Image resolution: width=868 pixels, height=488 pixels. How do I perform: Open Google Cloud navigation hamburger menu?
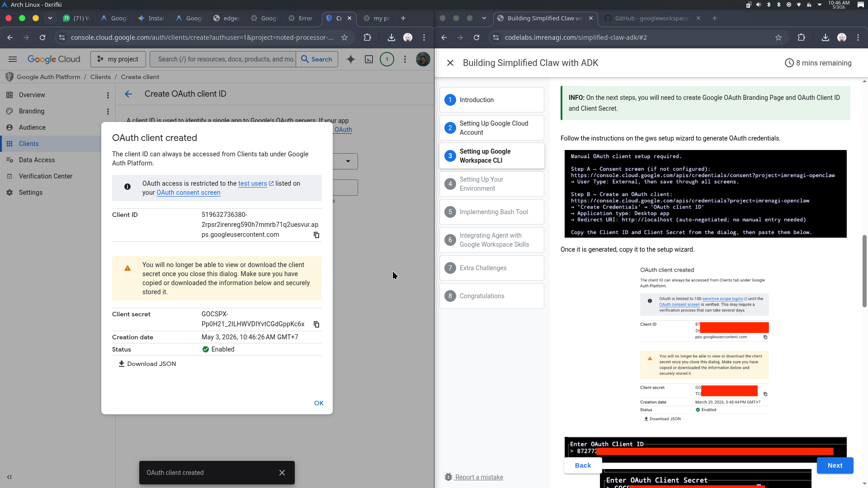coord(13,59)
